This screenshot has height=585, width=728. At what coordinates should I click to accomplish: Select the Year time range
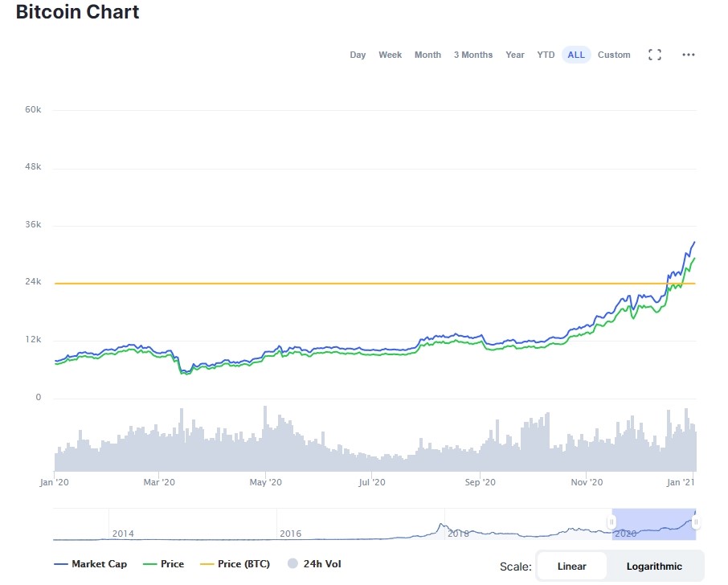click(x=515, y=55)
